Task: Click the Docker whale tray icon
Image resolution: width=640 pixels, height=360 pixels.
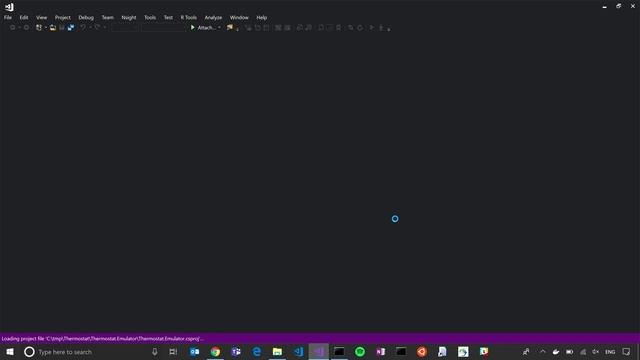Action: pyautogui.click(x=556, y=352)
